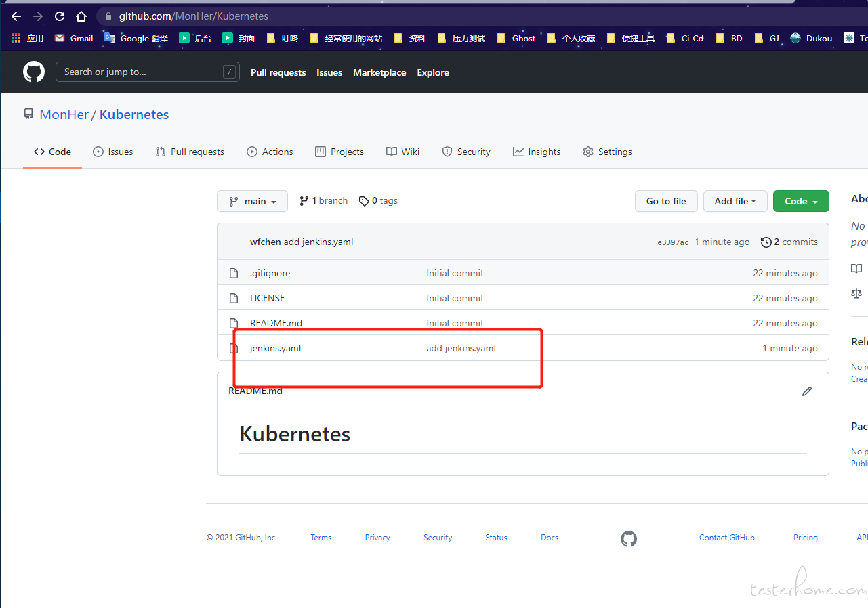Open the Wiki tab
Screen dimensions: 868x608
[x=402, y=152]
